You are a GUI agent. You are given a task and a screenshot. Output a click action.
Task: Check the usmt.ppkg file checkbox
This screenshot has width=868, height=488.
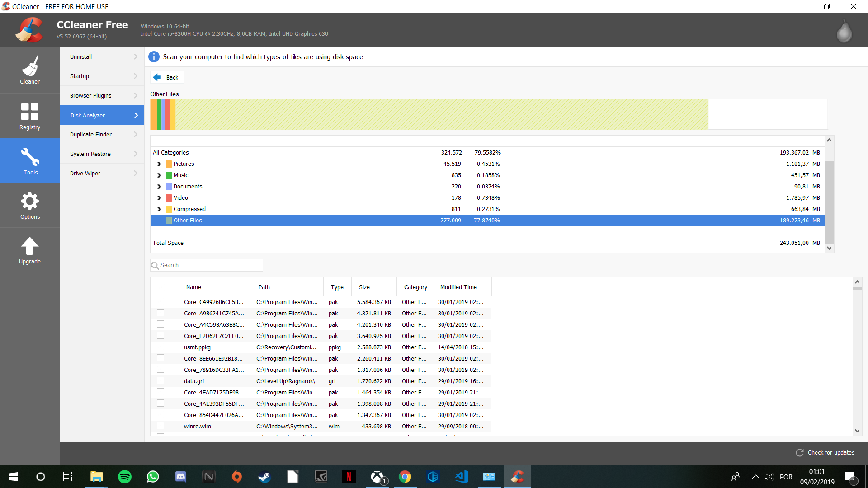[x=160, y=347]
